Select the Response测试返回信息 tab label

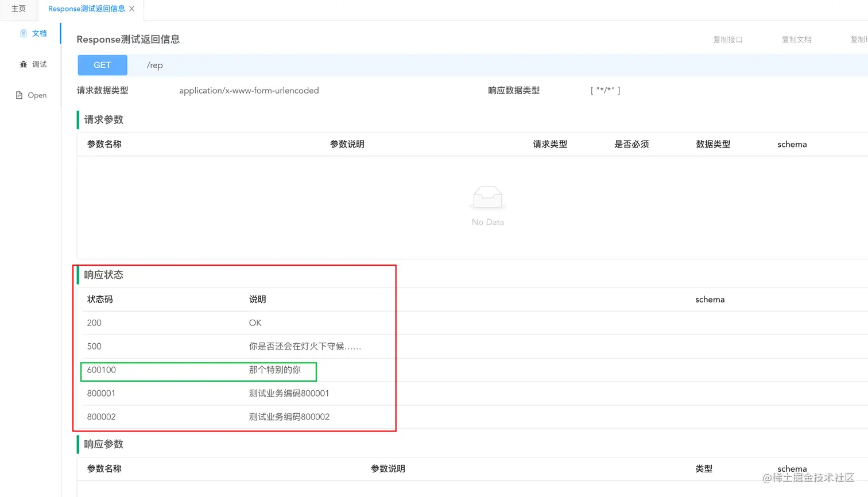pos(87,9)
